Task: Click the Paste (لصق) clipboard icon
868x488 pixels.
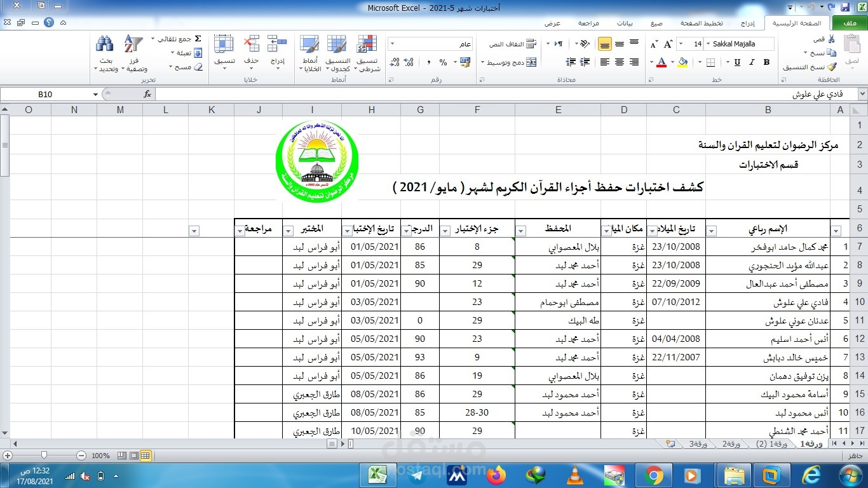Action: [852, 44]
